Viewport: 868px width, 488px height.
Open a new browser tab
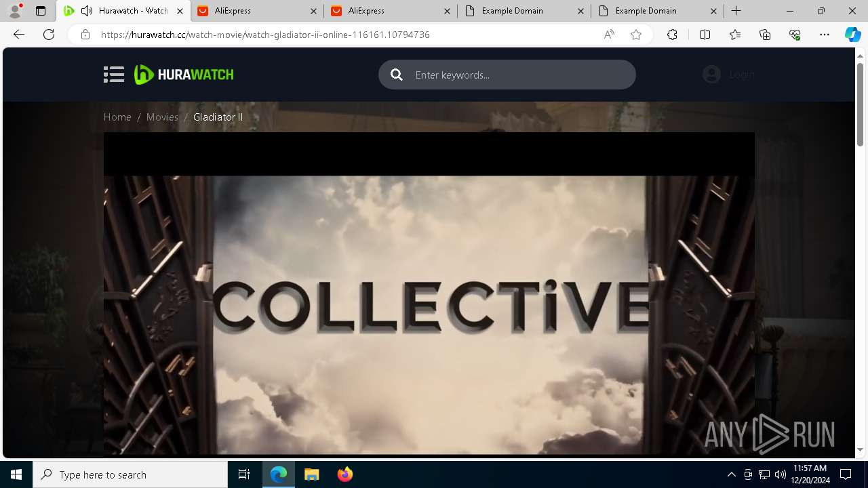736,11
